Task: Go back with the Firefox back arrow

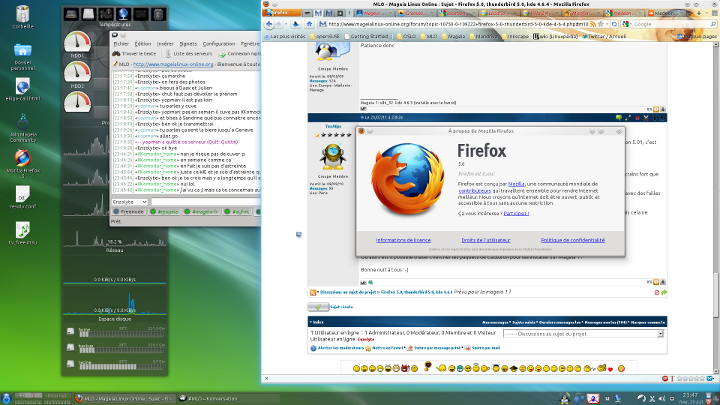Action: click(x=269, y=24)
